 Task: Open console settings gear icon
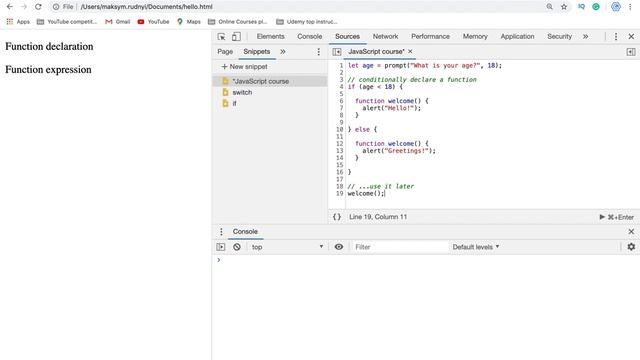(x=631, y=247)
